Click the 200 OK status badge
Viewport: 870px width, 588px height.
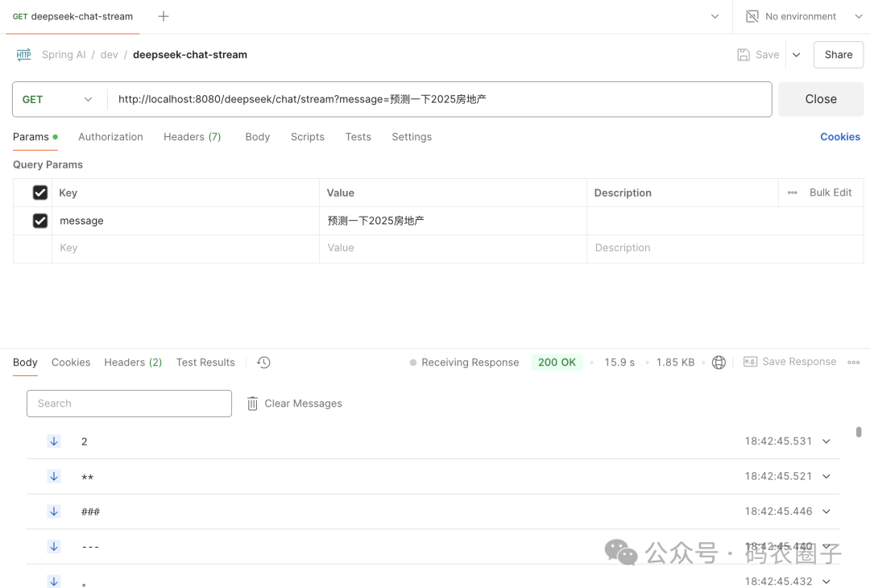coord(557,362)
